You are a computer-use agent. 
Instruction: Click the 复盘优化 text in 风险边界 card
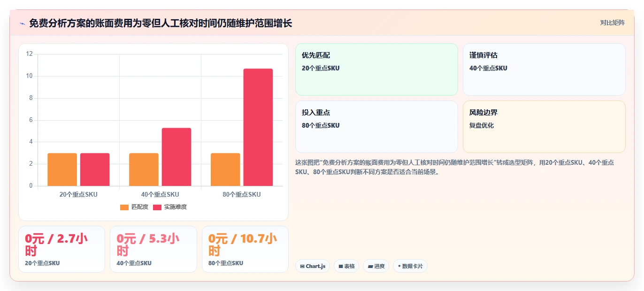pyautogui.click(x=482, y=125)
